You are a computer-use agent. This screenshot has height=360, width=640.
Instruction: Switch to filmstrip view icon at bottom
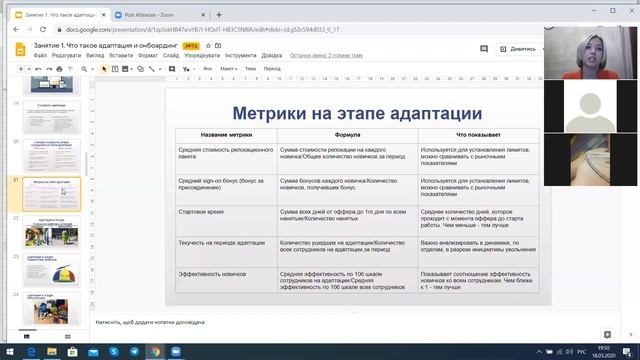pyautogui.click(x=27, y=336)
